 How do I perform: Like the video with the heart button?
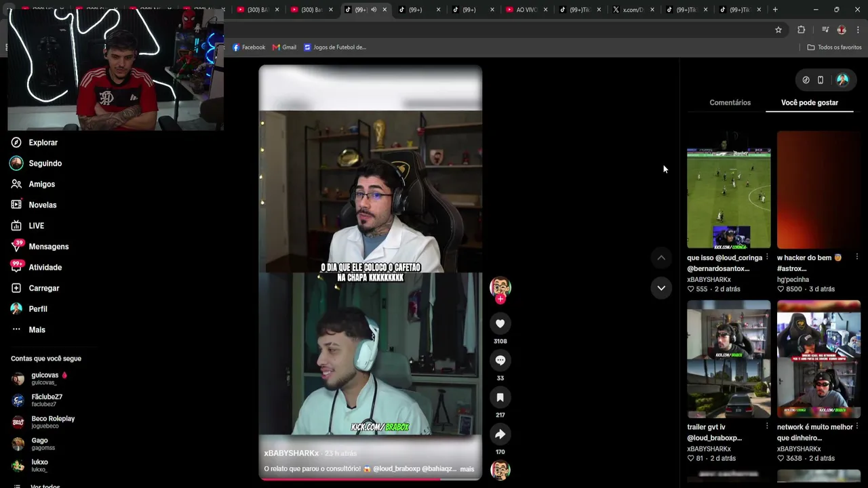(500, 324)
